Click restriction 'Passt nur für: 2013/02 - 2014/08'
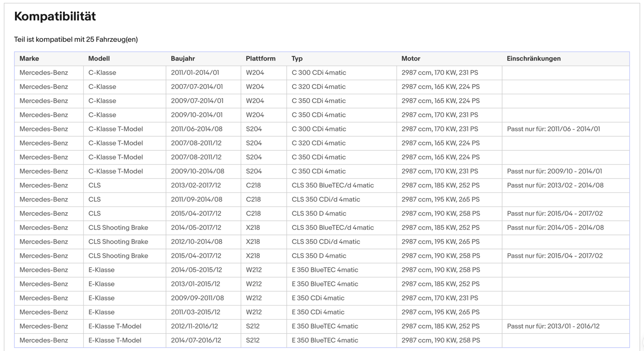Image resolution: width=644 pixels, height=351 pixels. tap(555, 185)
